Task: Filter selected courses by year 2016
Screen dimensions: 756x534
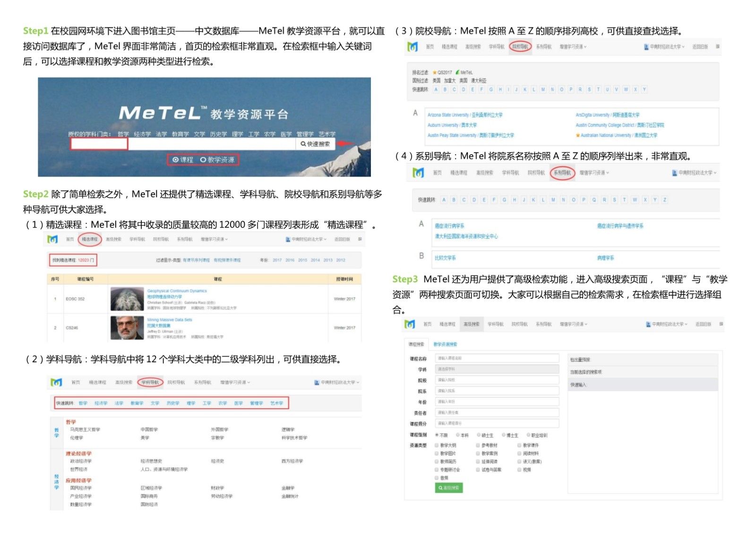Action: (x=290, y=260)
